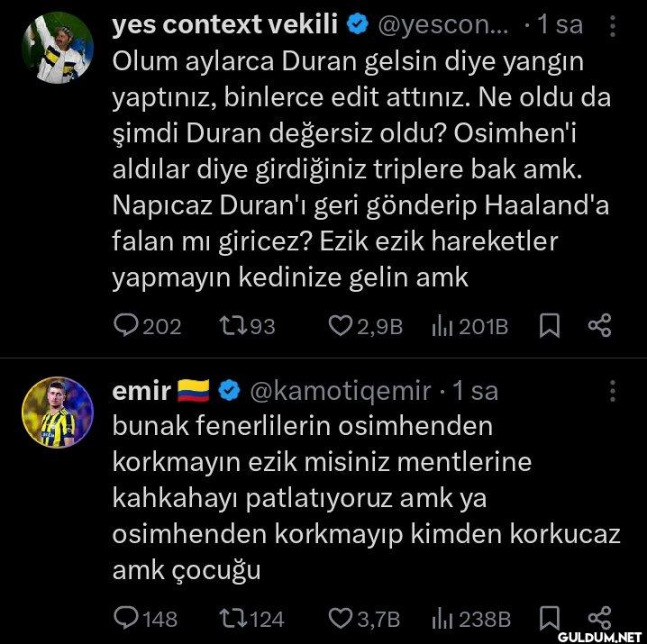Reply to yes context vekili's tweet

coord(125,325)
